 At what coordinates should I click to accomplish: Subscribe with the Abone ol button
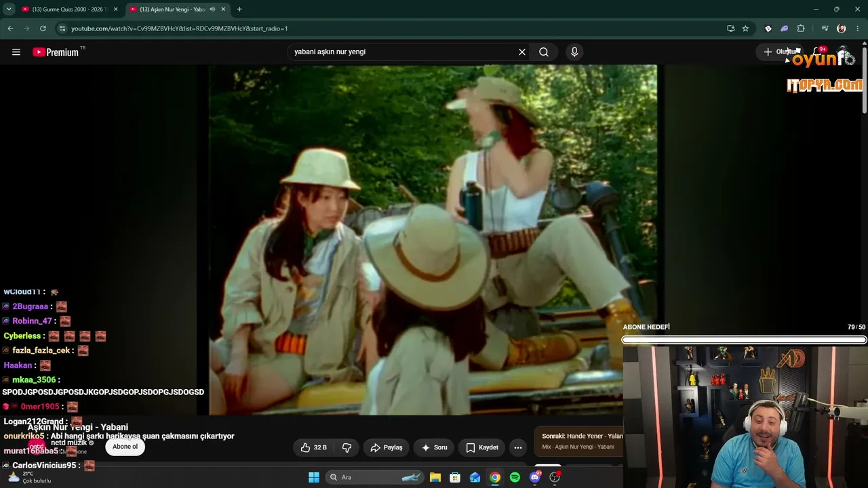pos(125,447)
